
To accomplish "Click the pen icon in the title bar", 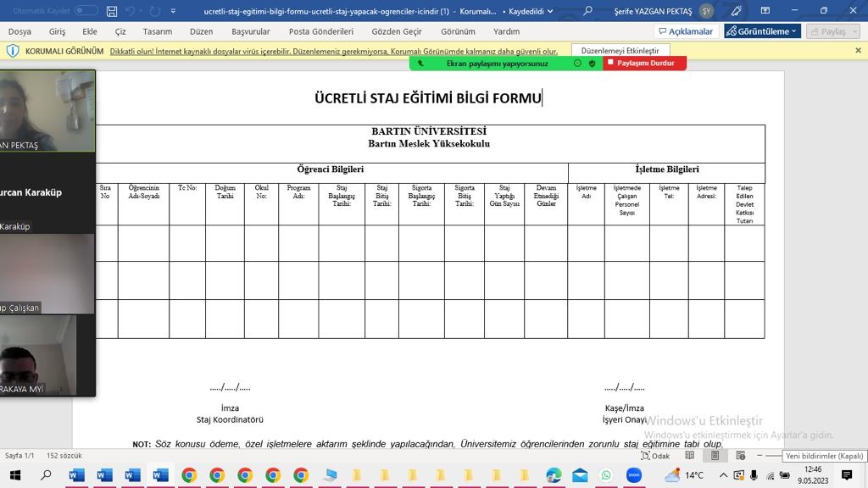I will [737, 10].
